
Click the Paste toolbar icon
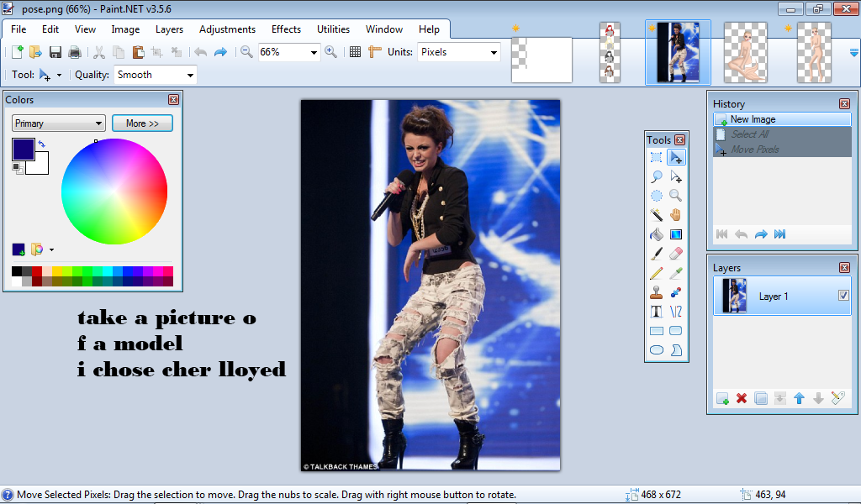[138, 52]
